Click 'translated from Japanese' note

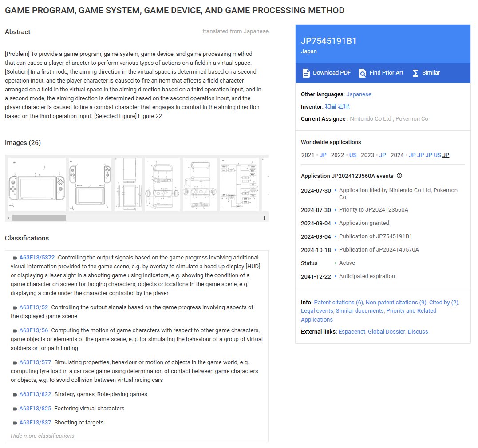pyautogui.click(x=235, y=31)
